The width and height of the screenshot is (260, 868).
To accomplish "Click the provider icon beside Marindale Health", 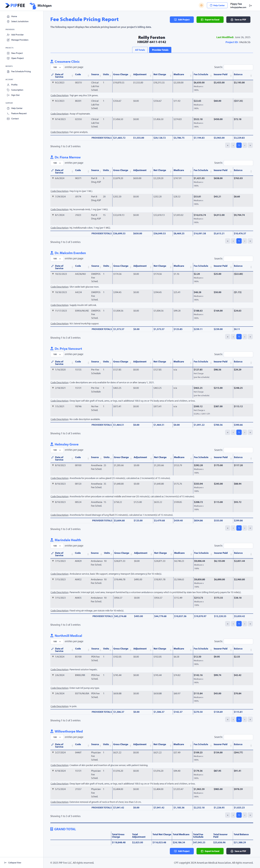I will [52, 540].
